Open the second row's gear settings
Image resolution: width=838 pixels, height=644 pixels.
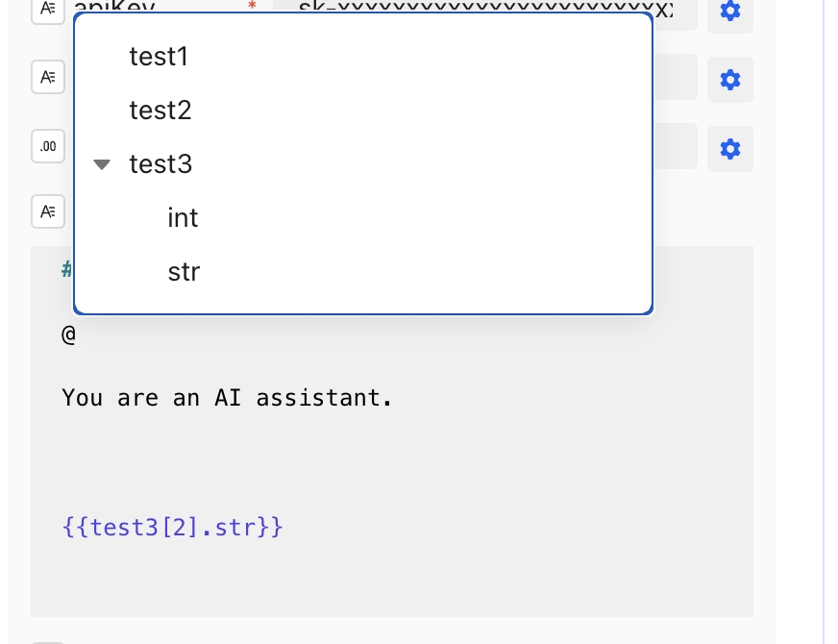coord(730,80)
